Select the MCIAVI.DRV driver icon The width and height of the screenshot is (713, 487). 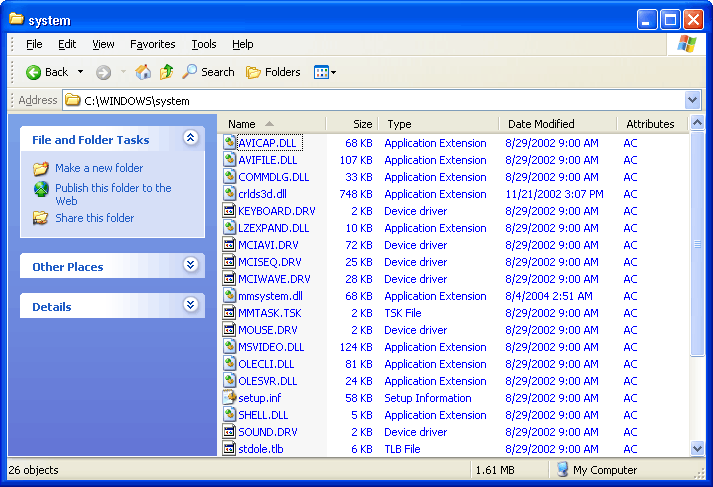[230, 244]
